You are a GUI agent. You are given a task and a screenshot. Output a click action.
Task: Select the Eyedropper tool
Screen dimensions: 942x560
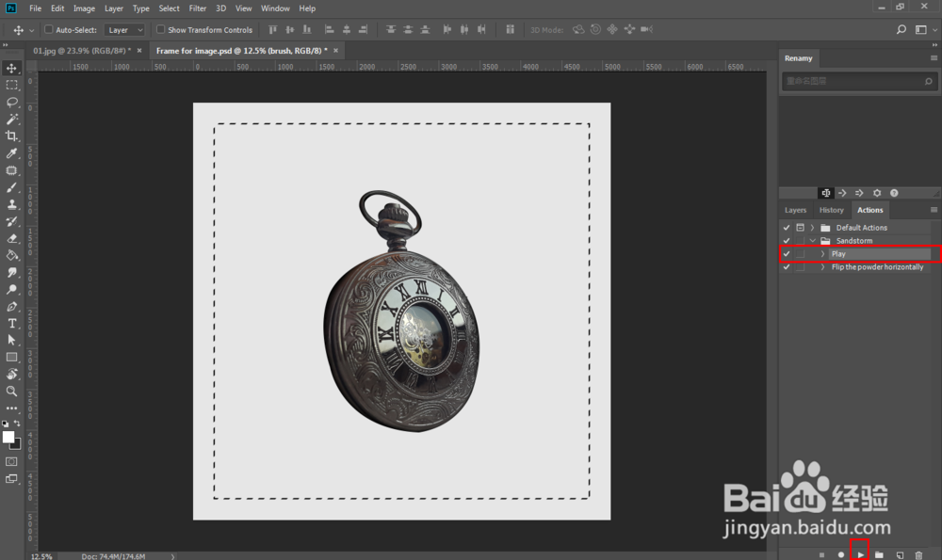point(11,153)
